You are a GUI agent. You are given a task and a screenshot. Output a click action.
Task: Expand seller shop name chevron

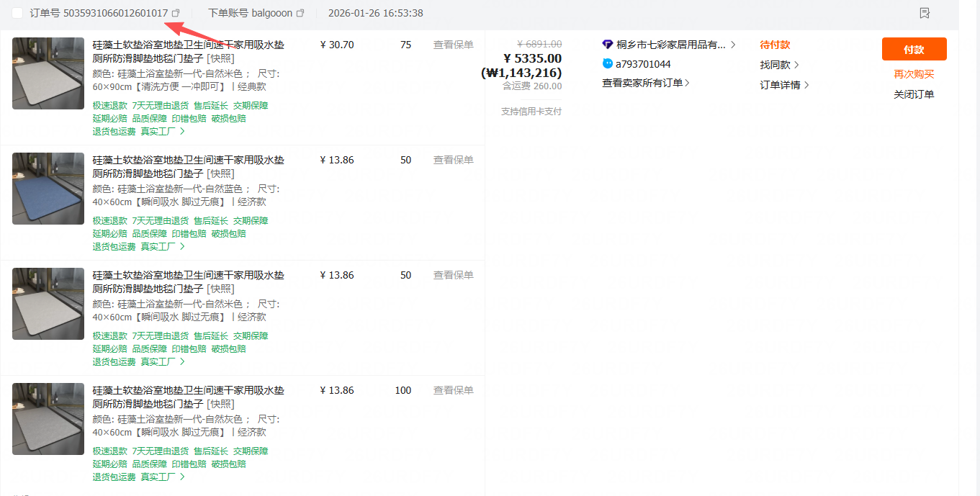tap(733, 45)
